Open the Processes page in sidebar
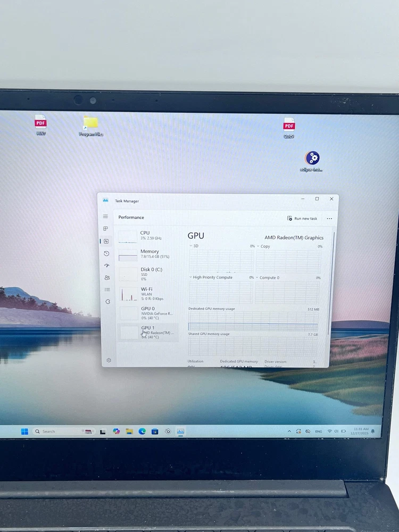Viewport: 399px width, 532px height. [x=106, y=229]
